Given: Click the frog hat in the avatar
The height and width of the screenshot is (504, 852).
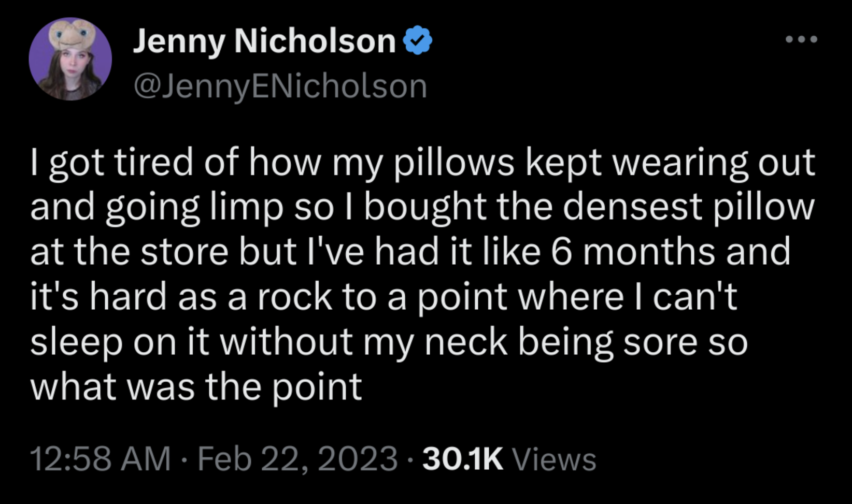Looking at the screenshot, I should click(72, 34).
